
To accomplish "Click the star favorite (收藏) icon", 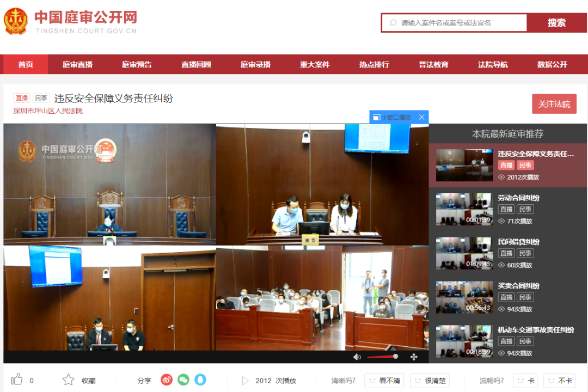I will (68, 380).
